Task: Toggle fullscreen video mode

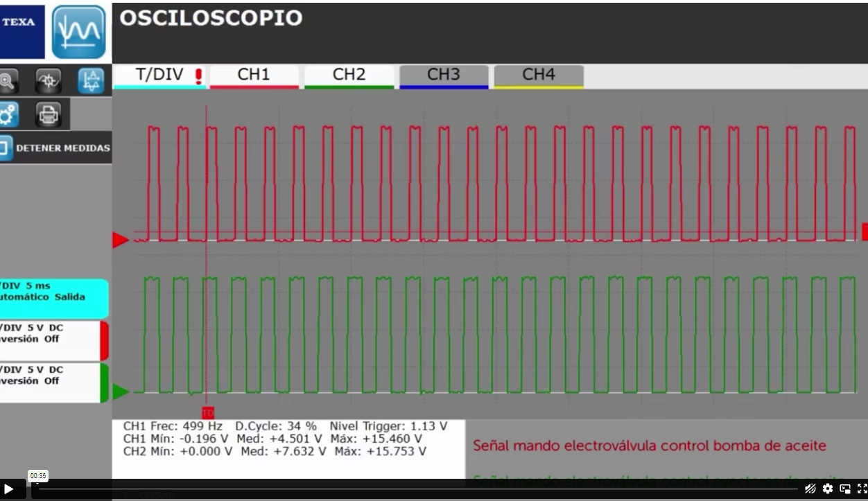Action: coord(862,489)
